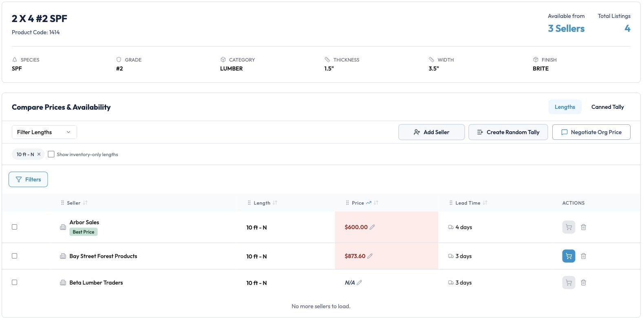
Task: Select the Beta Lumber Traders row checkbox
Action: point(15,283)
